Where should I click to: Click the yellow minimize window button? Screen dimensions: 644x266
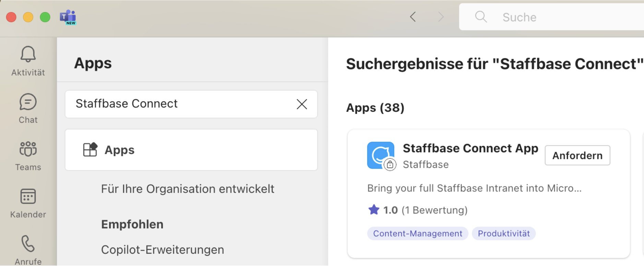(x=28, y=17)
